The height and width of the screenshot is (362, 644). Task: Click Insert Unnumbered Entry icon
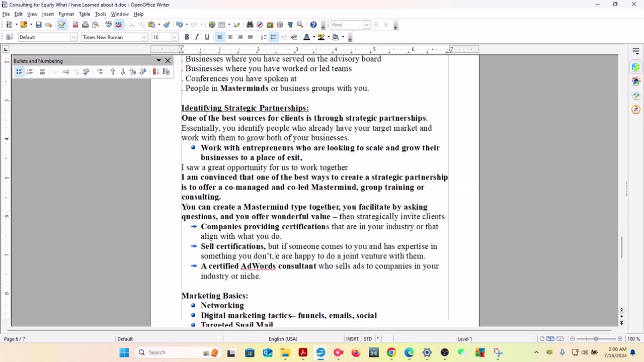pos(100,72)
